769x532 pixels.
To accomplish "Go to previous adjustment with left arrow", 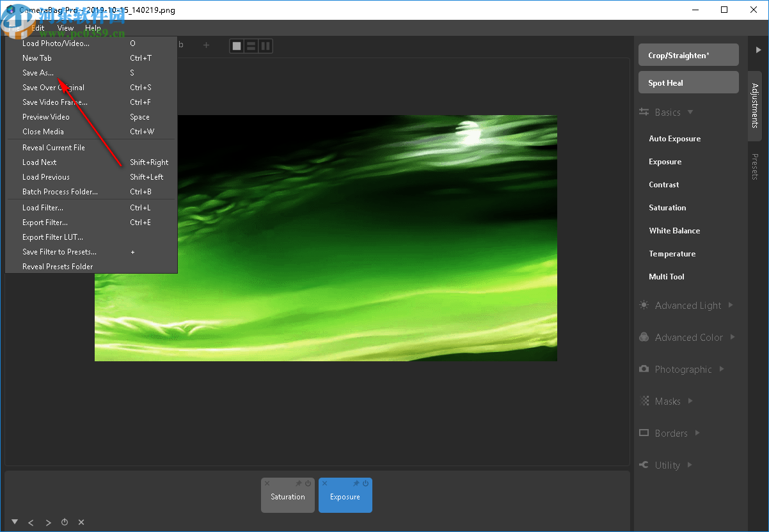I will 31,522.
